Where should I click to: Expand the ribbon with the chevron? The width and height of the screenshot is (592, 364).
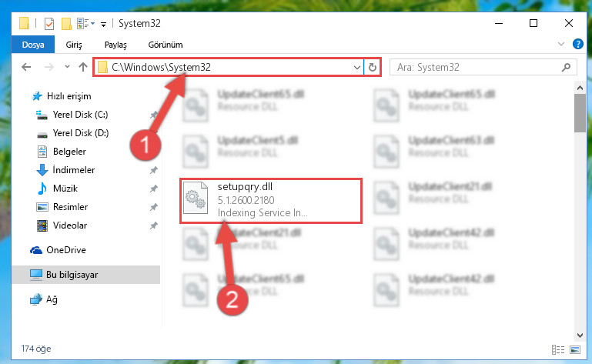[561, 44]
